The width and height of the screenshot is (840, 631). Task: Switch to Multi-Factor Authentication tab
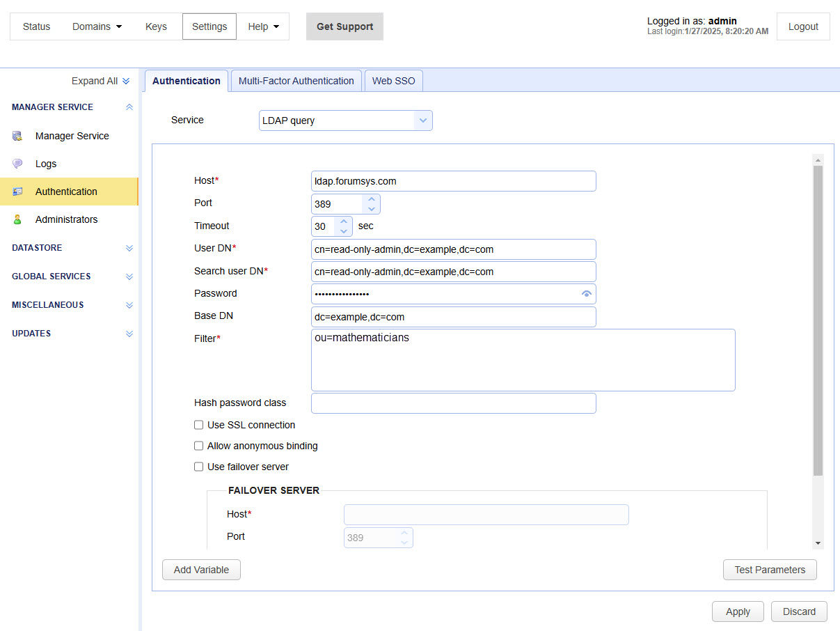coord(296,81)
